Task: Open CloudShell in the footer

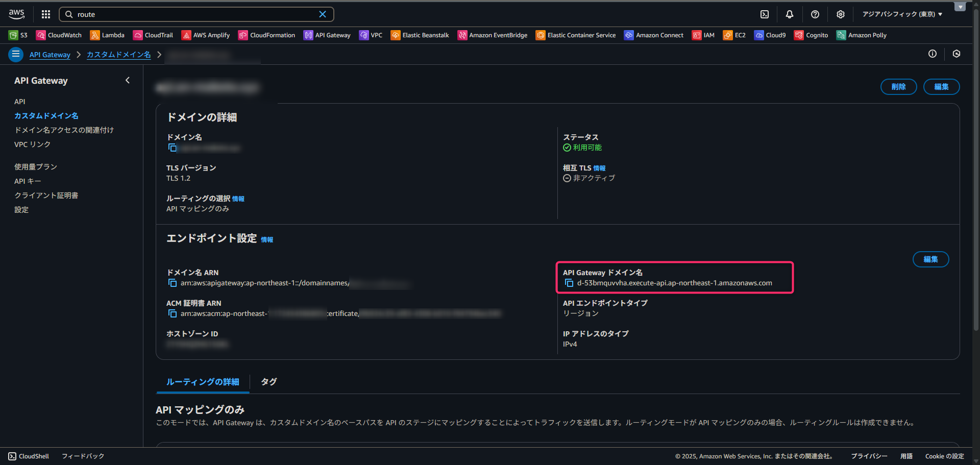Action: (29, 456)
